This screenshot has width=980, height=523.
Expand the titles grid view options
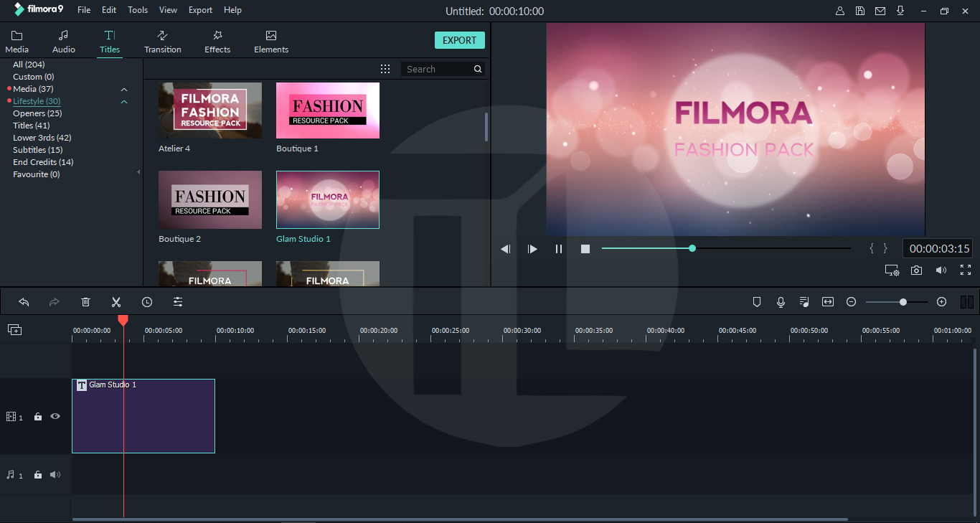[385, 68]
